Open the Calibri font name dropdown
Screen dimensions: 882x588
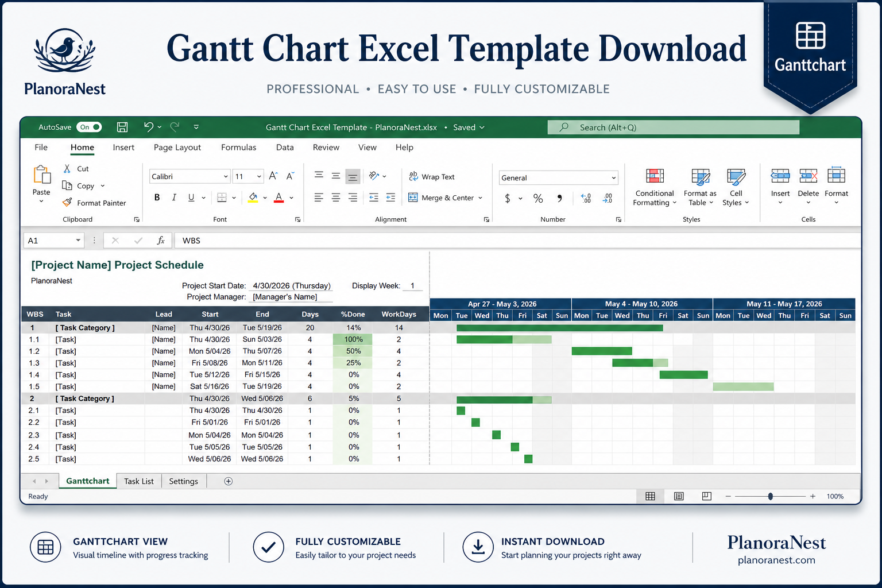pos(225,176)
